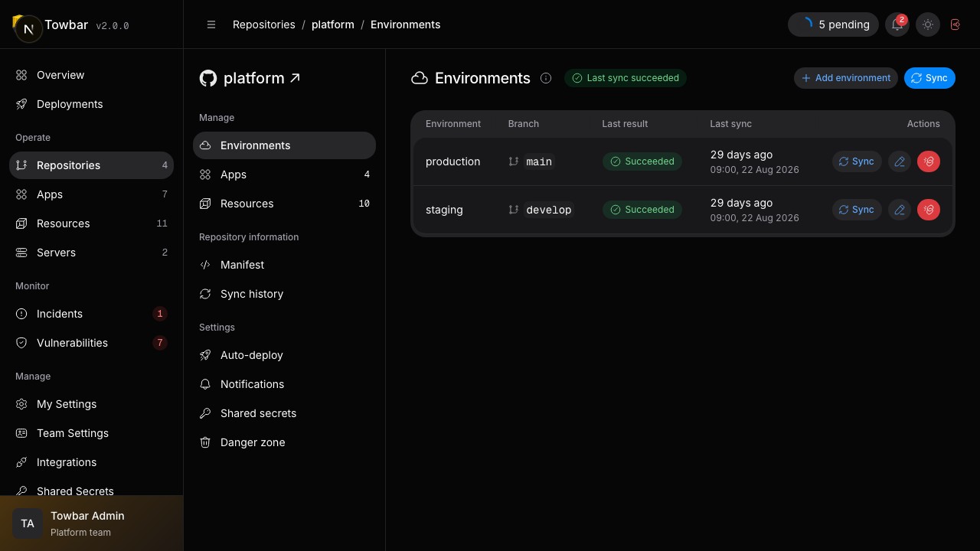Open Towbar Admin user profile panel
Viewport: 980px width, 551px height.
coord(91,523)
